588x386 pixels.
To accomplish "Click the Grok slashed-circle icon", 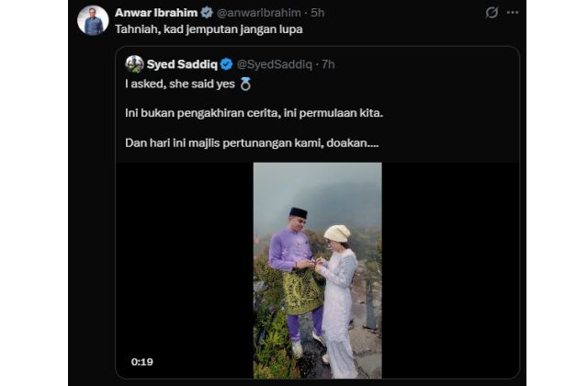I will [x=492, y=13].
